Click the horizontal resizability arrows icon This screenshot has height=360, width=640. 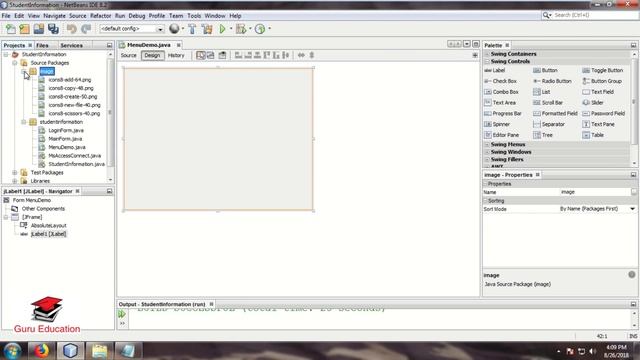[301, 55]
